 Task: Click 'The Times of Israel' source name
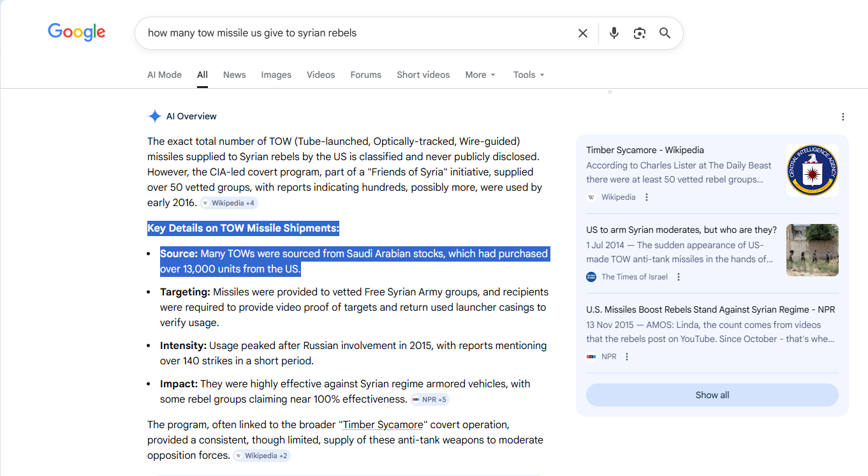[x=635, y=277]
